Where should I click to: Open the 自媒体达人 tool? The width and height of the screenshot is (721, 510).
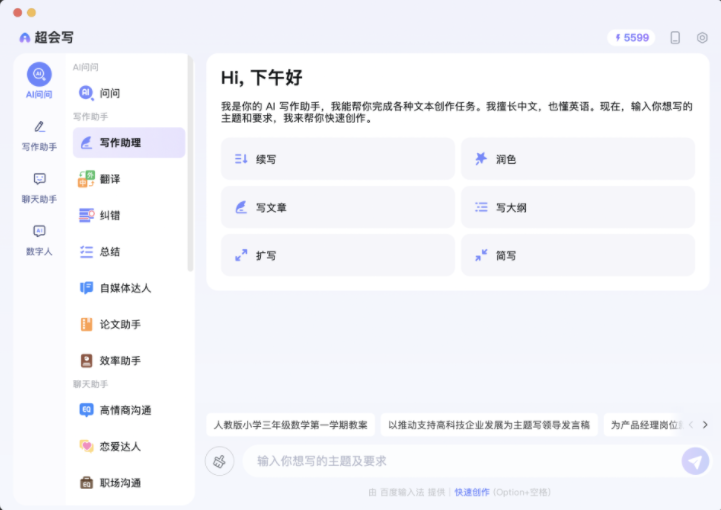(x=129, y=288)
